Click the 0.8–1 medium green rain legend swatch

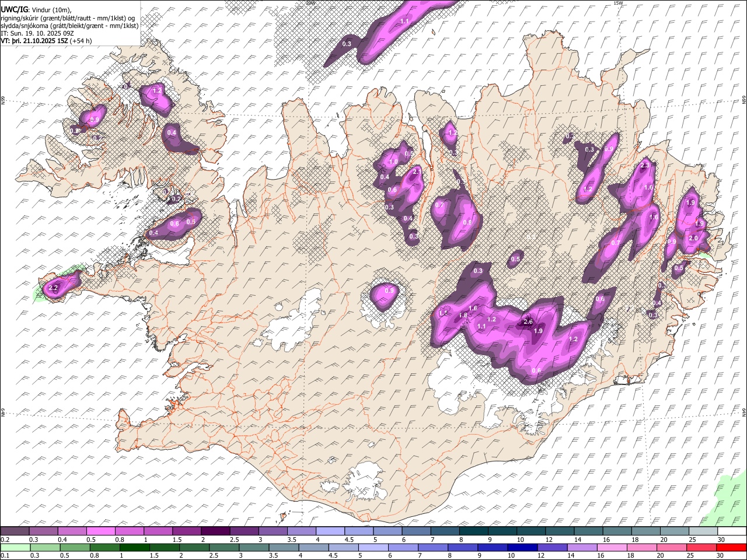tap(105, 548)
